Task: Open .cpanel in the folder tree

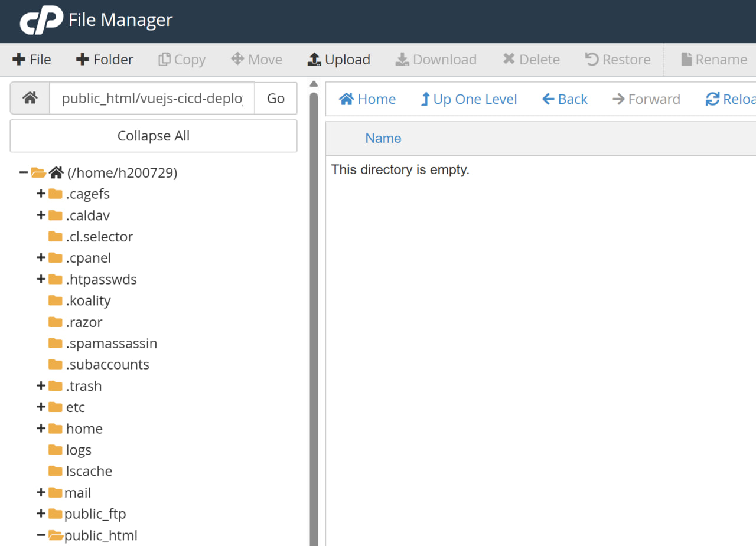Action: 89,257
